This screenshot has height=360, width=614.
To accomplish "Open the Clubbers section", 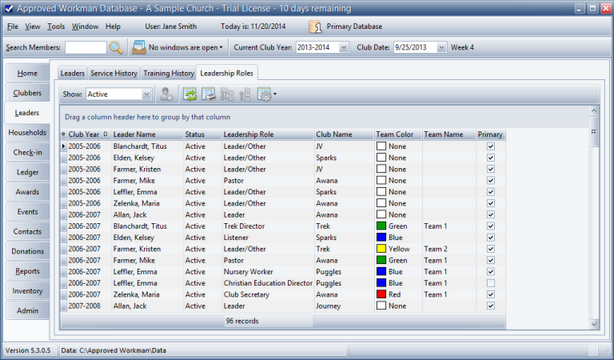I will 27,93.
